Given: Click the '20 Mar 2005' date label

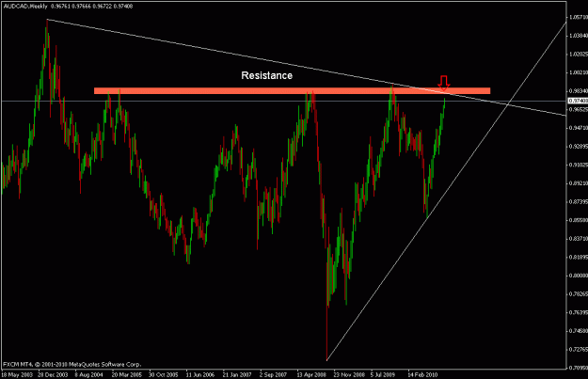Looking at the screenshot, I should (x=127, y=375).
